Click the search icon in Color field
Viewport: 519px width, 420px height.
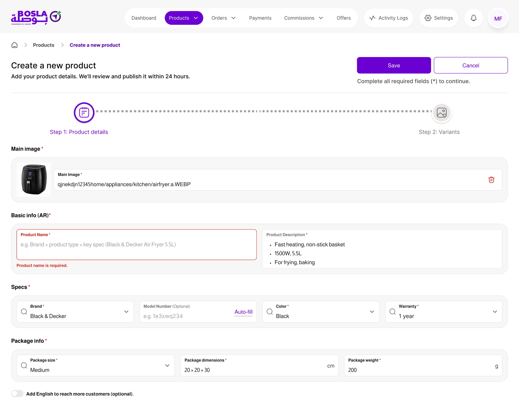tap(270, 312)
